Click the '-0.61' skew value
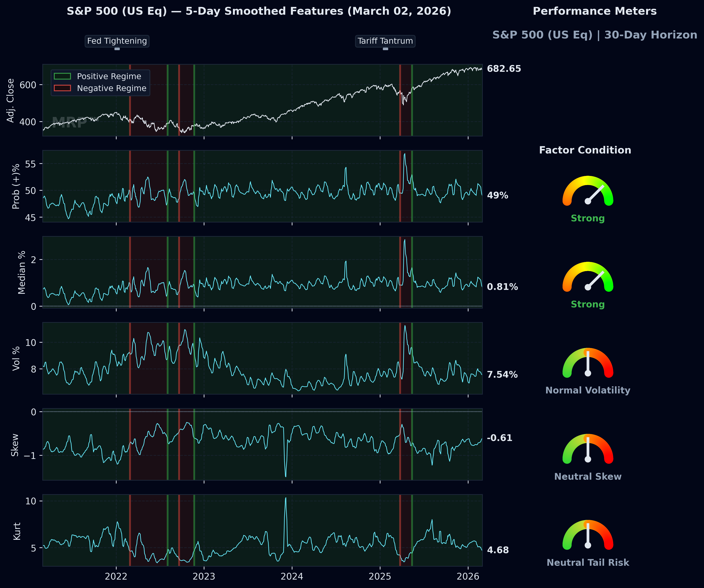 tap(500, 438)
